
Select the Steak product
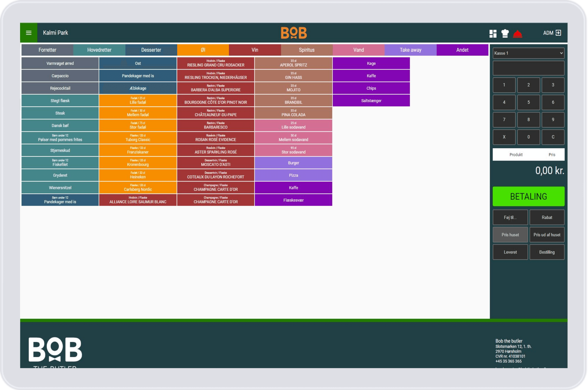60,113
